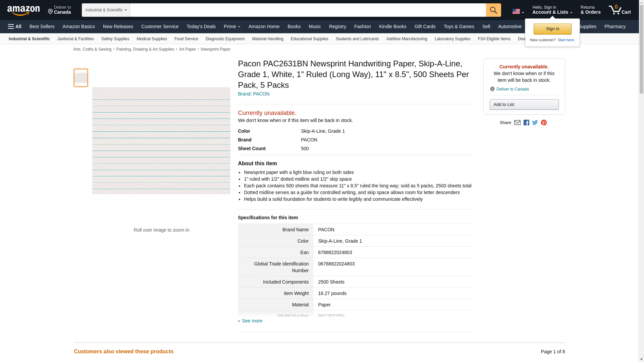
Task: Open Today's Deals tab
Action: [x=201, y=26]
